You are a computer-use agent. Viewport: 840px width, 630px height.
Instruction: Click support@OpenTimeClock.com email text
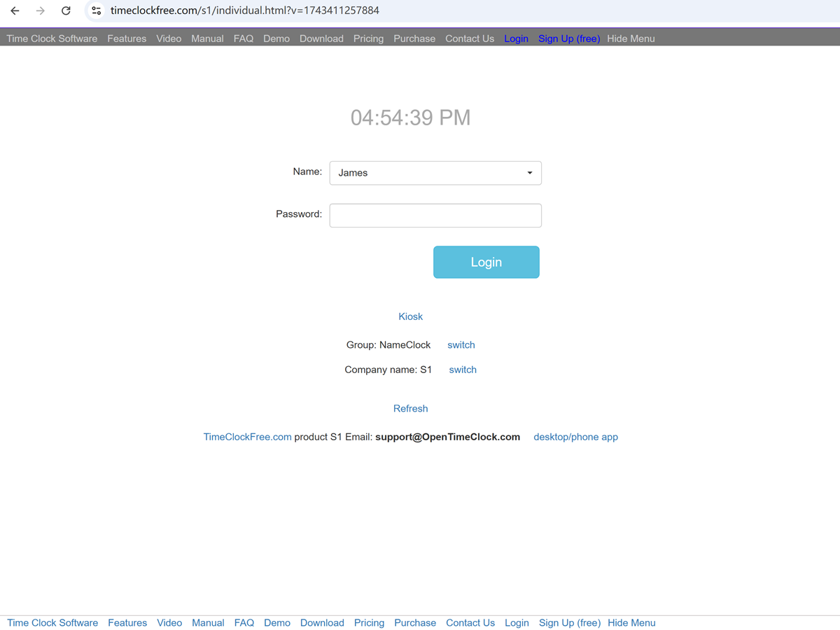[448, 437]
